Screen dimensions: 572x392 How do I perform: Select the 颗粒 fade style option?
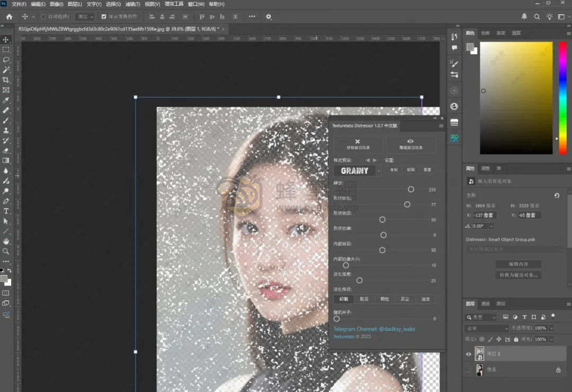[385, 299]
